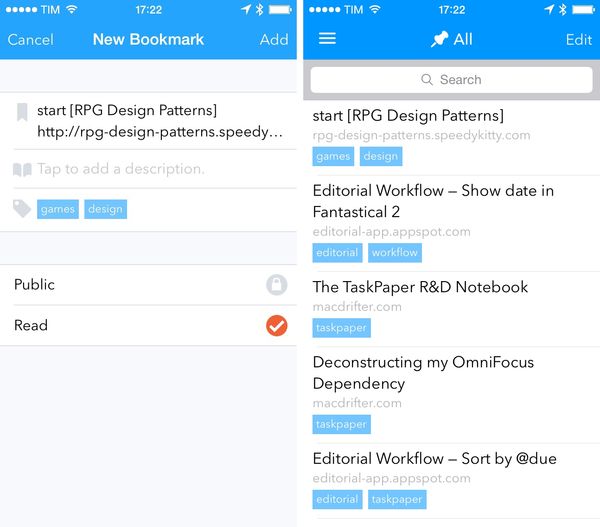This screenshot has height=527, width=600.
Task: Open The TaskPaper R&D Notebook bookmark
Action: pyautogui.click(x=420, y=287)
